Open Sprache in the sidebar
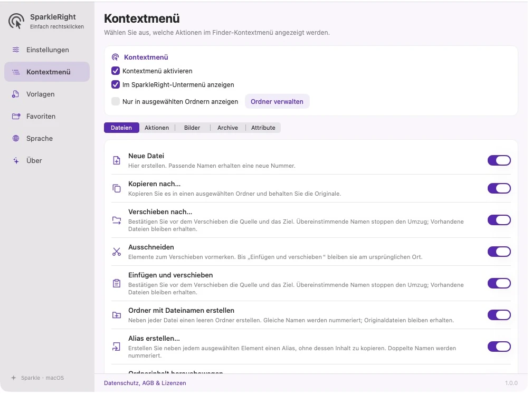 pos(47,138)
